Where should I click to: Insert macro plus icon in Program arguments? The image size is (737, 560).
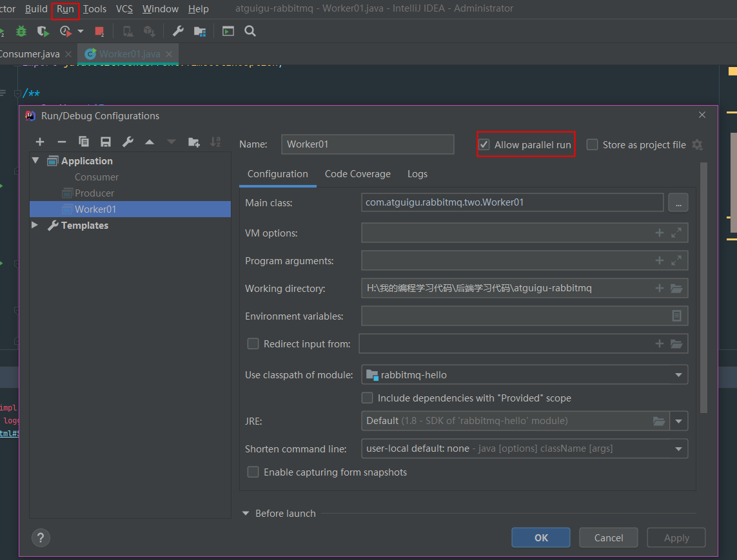click(x=660, y=261)
